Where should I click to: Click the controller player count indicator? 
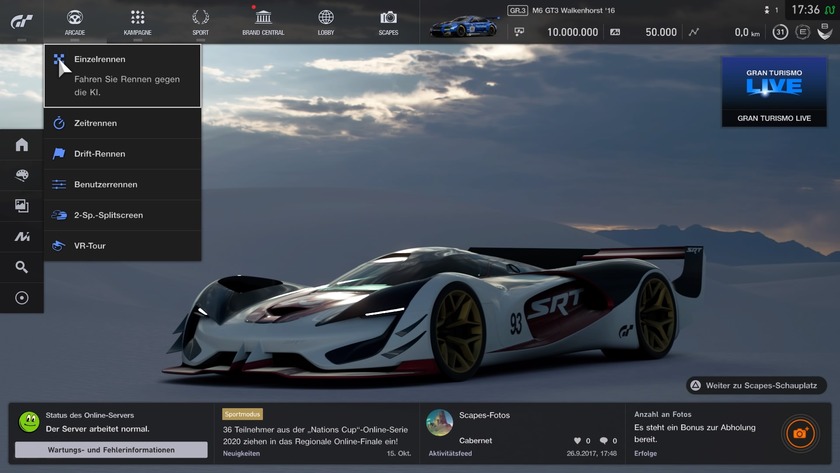pos(771,10)
